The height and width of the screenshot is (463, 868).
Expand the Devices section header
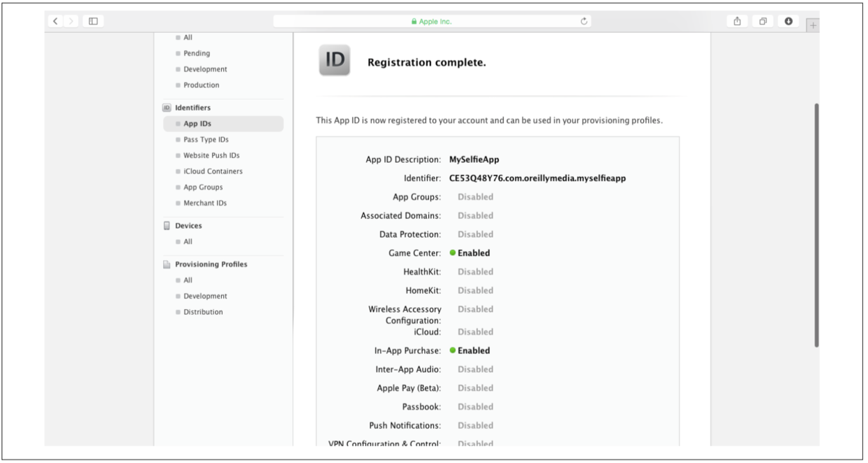click(x=188, y=226)
